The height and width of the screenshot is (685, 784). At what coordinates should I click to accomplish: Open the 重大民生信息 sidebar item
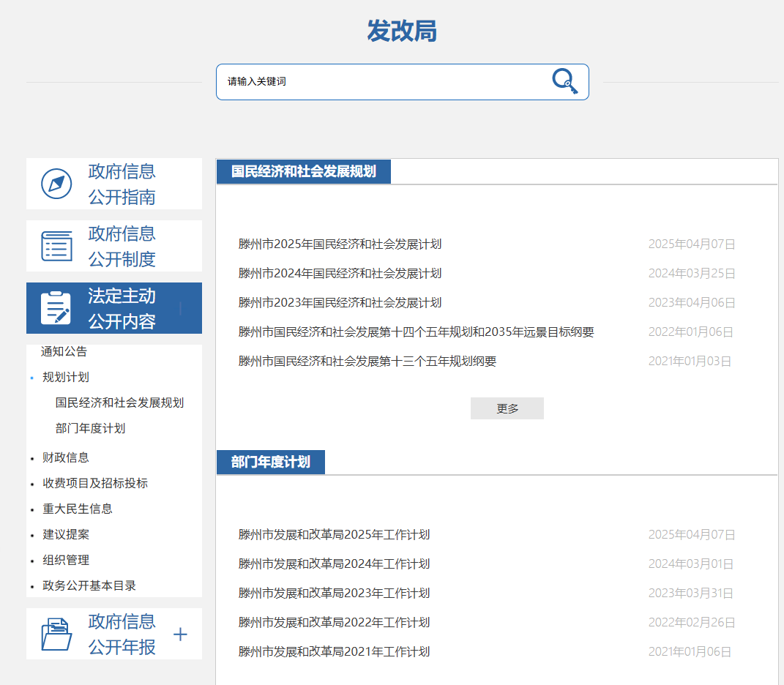tap(77, 509)
